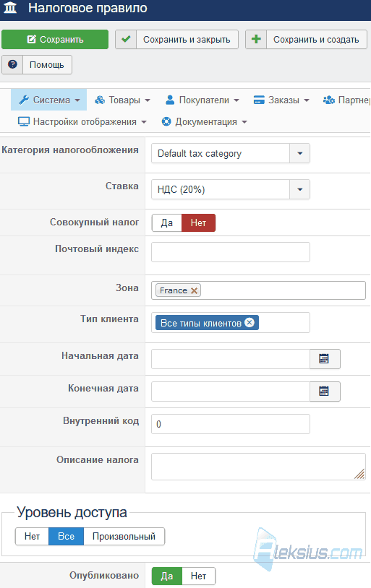
Task: Click Сохранить и создать button
Action: pos(306,40)
